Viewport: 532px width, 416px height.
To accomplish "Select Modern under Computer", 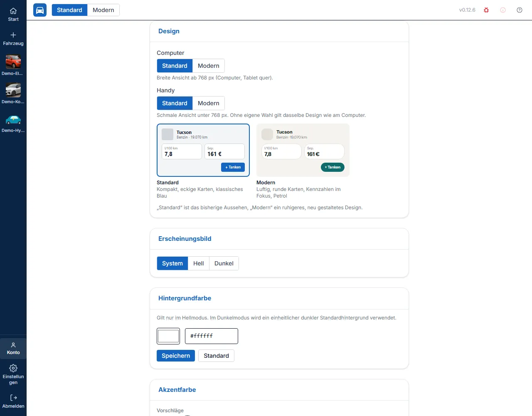I will 209,66.
